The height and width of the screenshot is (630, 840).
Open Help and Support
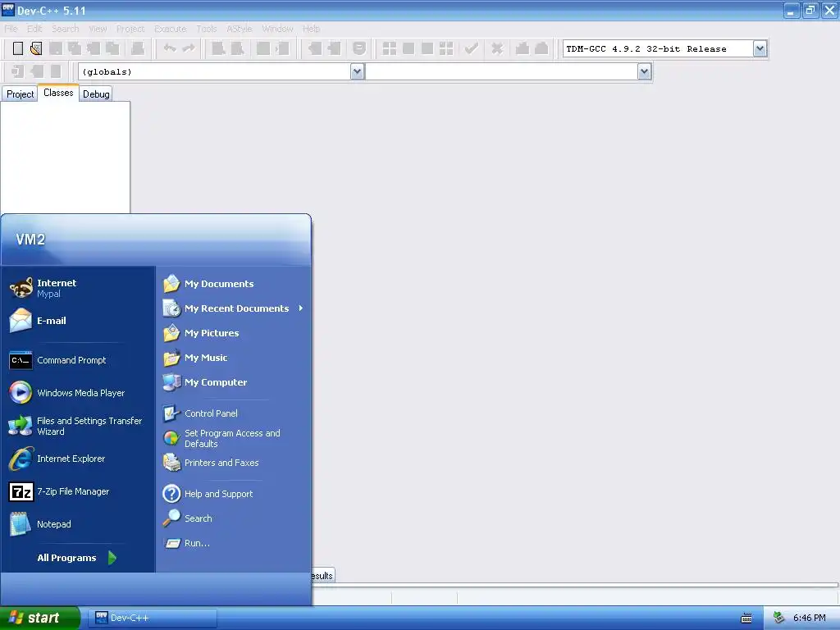(234, 494)
